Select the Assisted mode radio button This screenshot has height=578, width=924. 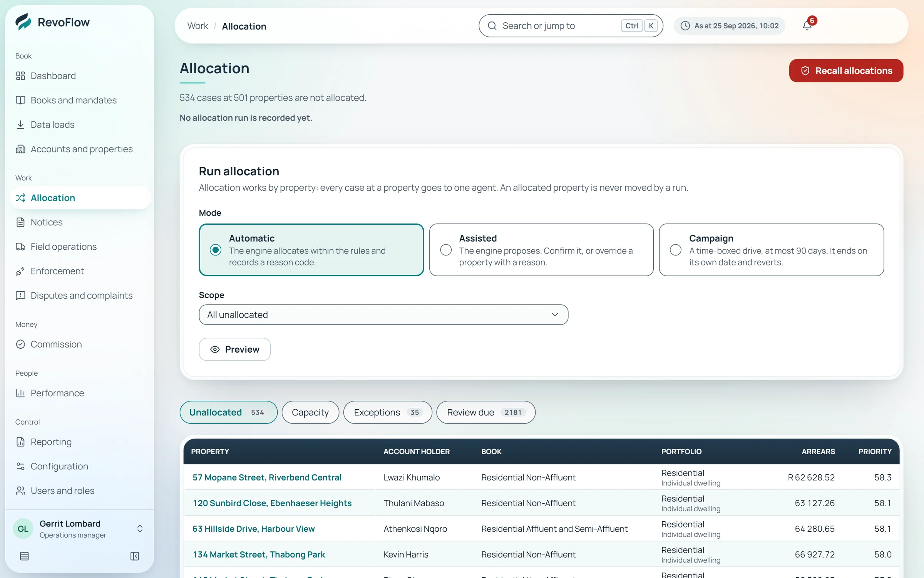(x=446, y=250)
